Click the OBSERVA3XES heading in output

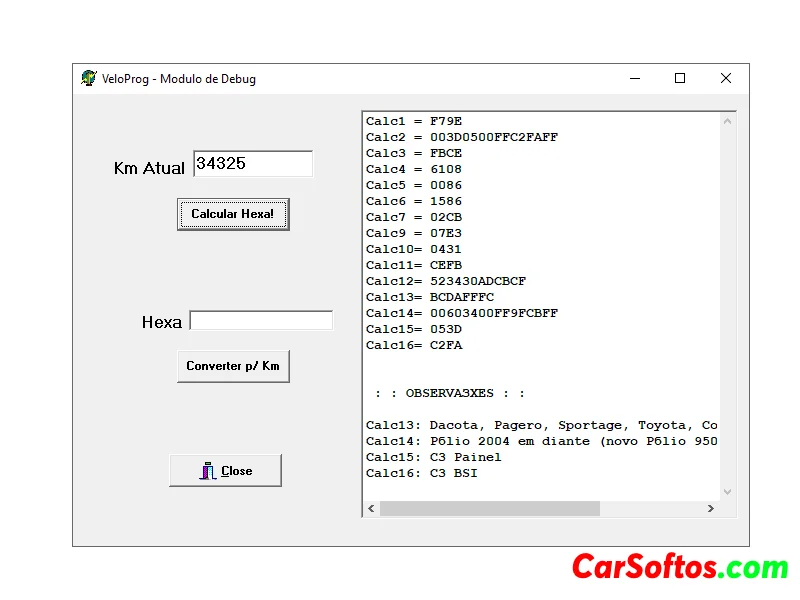pyautogui.click(x=450, y=393)
